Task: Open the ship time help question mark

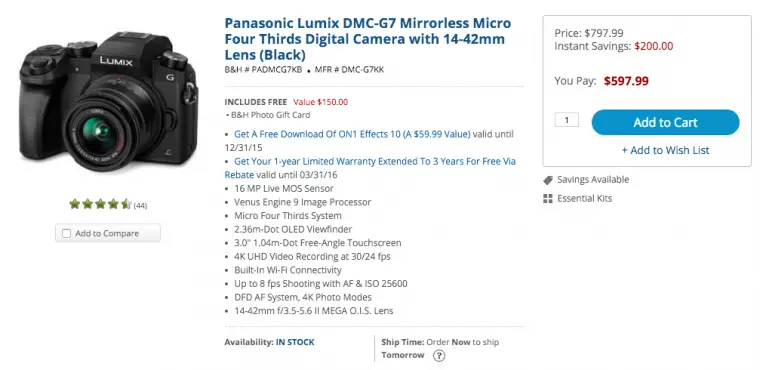Action: [439, 356]
